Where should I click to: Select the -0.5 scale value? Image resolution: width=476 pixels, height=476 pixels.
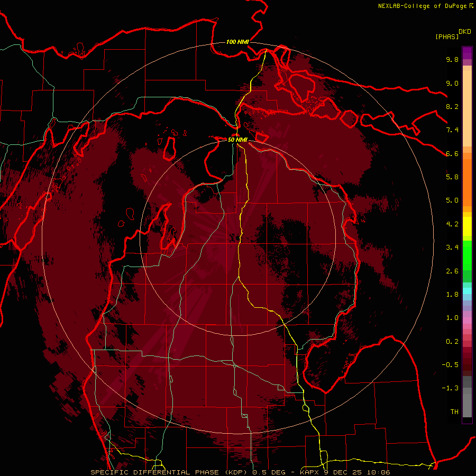click(450, 365)
